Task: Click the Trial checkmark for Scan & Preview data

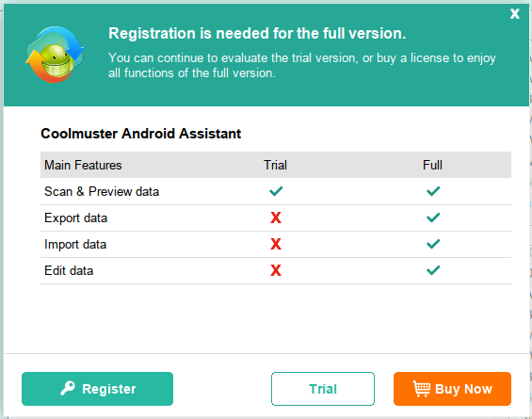Action: 276,191
